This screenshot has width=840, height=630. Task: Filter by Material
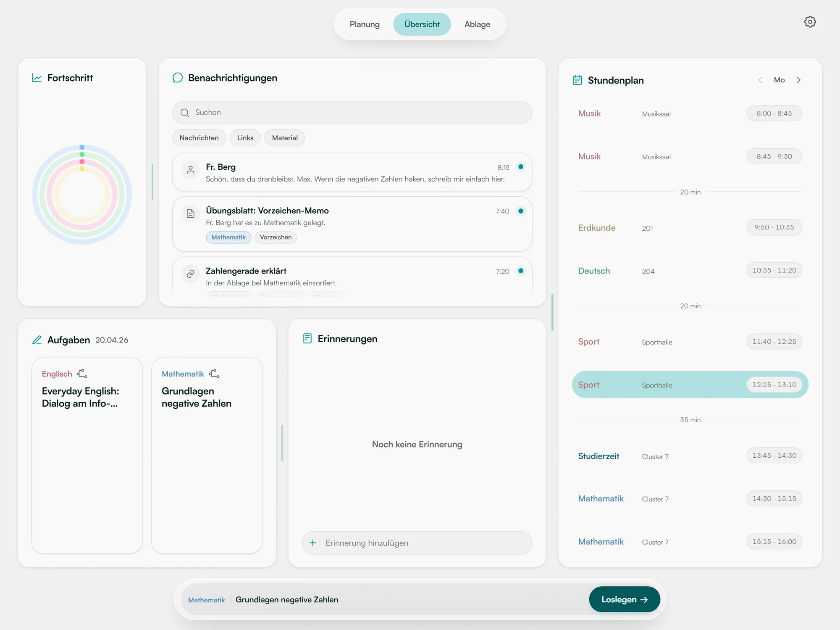285,138
